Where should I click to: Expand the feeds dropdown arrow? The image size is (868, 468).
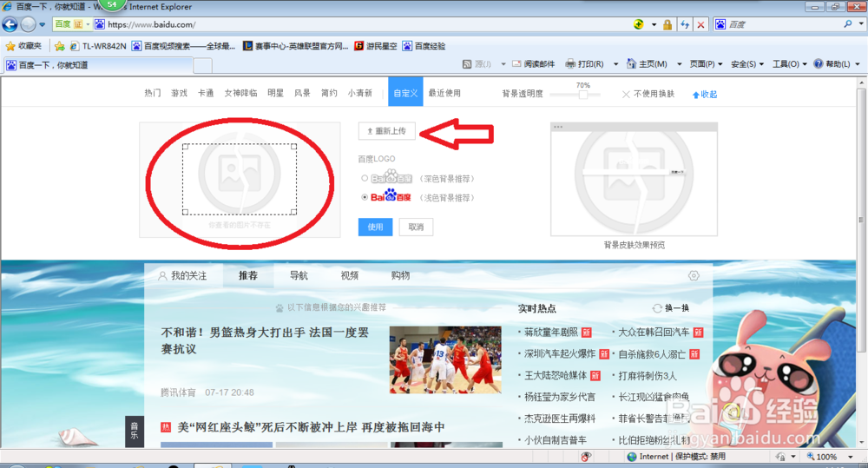[x=503, y=64]
